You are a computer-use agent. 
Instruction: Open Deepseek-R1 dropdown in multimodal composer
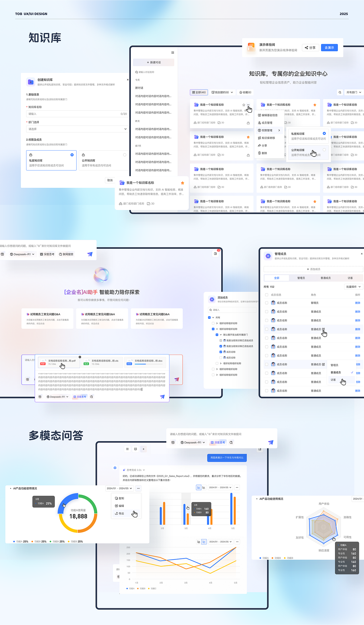click(x=193, y=442)
